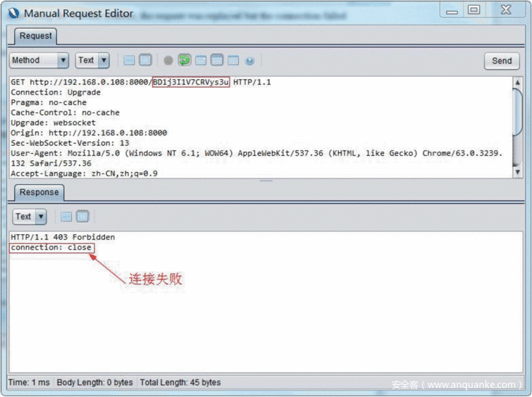Show request and response side by side
This screenshot has width=532, height=397.
point(233,61)
